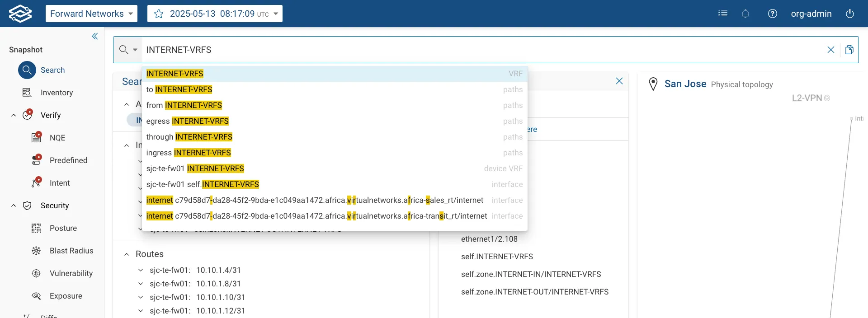Viewport: 868px width, 318px height.
Task: Click the NQE icon
Action: pyautogui.click(x=36, y=137)
